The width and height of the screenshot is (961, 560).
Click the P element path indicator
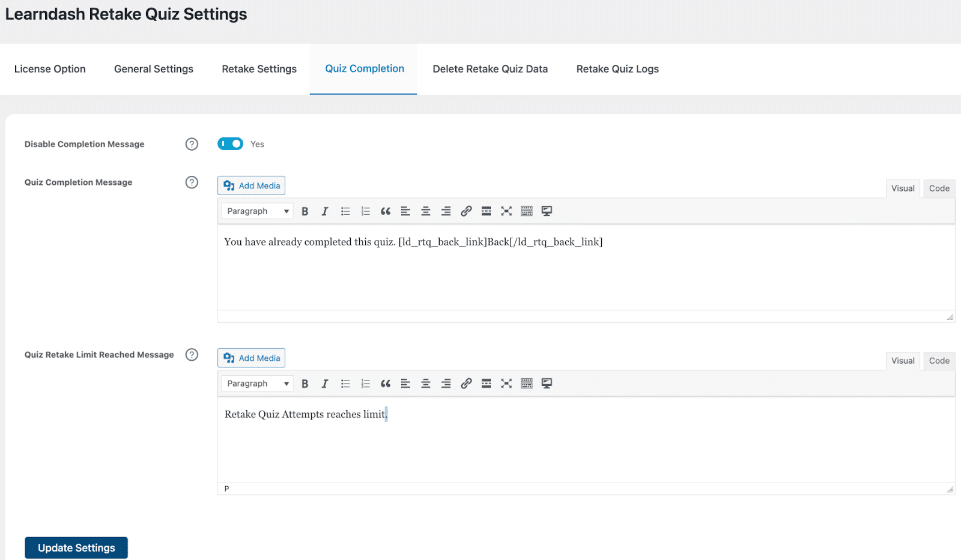226,489
